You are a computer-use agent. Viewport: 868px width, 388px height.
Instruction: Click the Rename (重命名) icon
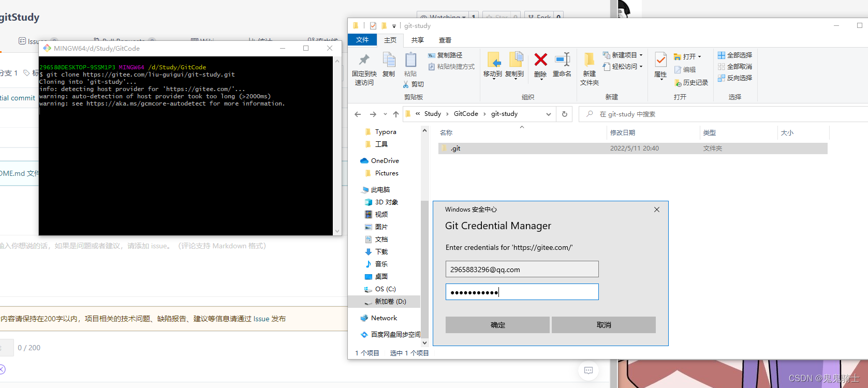click(562, 60)
